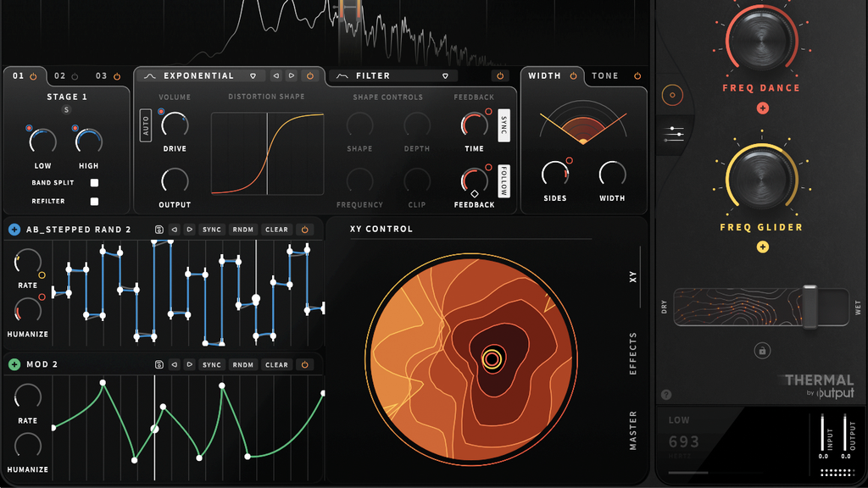Click the Drive knob
The image size is (868, 488).
coord(175,125)
